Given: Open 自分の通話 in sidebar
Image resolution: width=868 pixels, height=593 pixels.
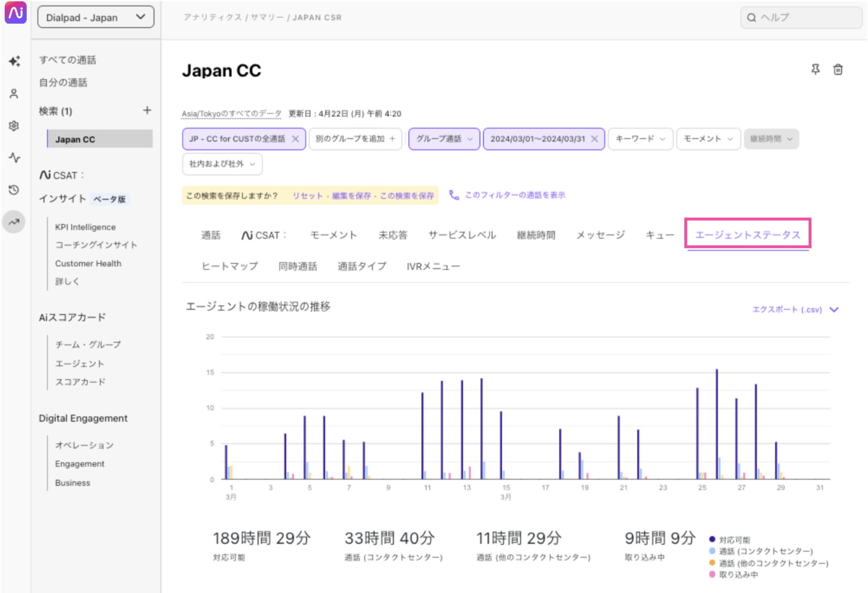Looking at the screenshot, I should point(63,83).
